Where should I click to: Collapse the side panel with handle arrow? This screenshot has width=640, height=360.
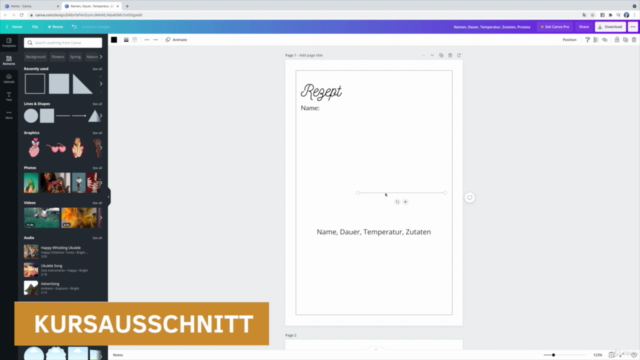point(109,197)
